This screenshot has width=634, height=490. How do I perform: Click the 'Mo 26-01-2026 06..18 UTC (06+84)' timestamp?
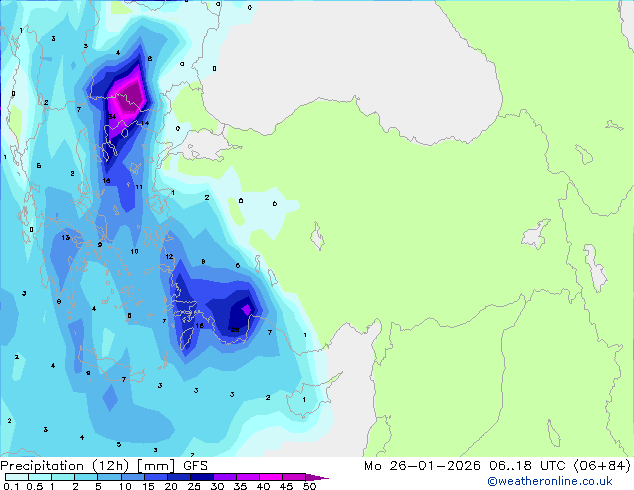point(497,466)
